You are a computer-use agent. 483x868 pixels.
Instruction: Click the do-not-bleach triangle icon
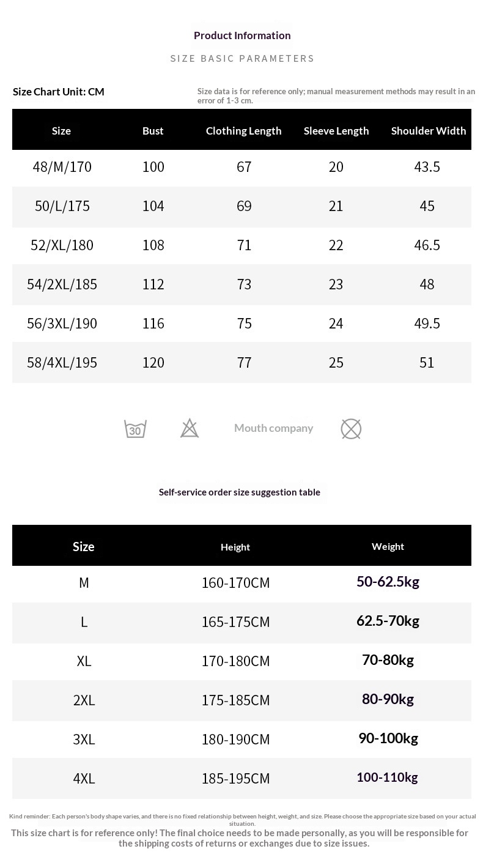pos(190,428)
